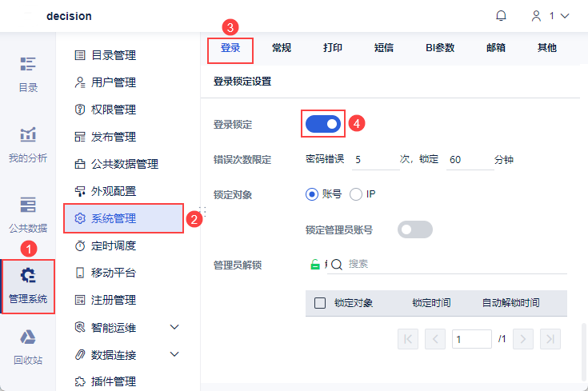Switch to the 常规 tab
The image size is (588, 391).
click(x=282, y=48)
